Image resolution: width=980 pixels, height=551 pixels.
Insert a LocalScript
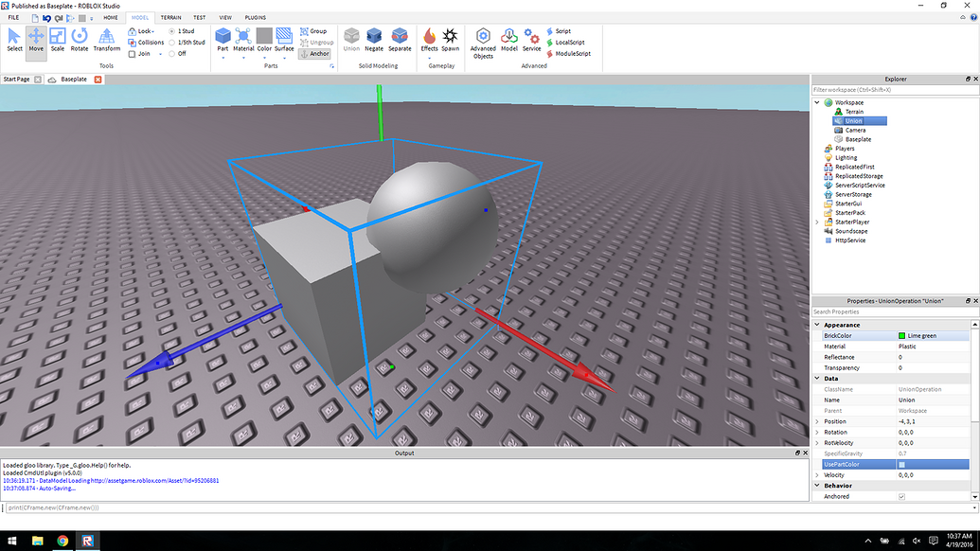565,43
